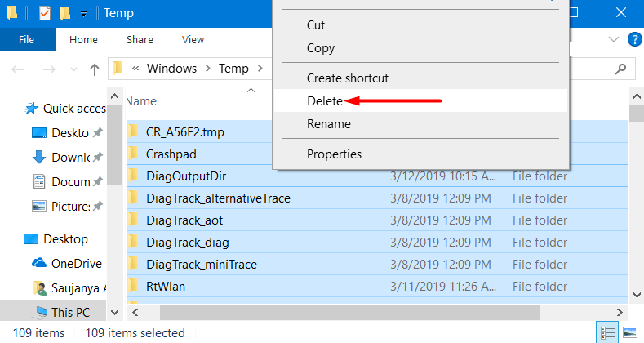Screen dimensions: 644x343
Task: Click the New folder icon in title bar
Action: point(65,13)
